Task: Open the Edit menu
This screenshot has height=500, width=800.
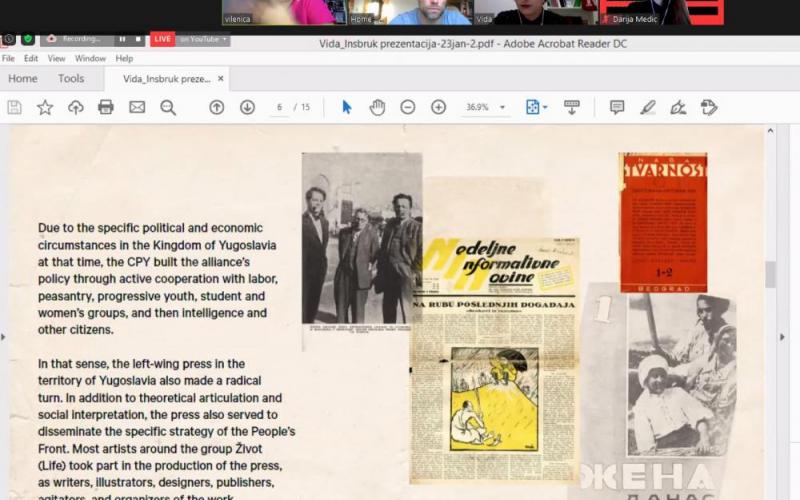Action: pos(31,59)
